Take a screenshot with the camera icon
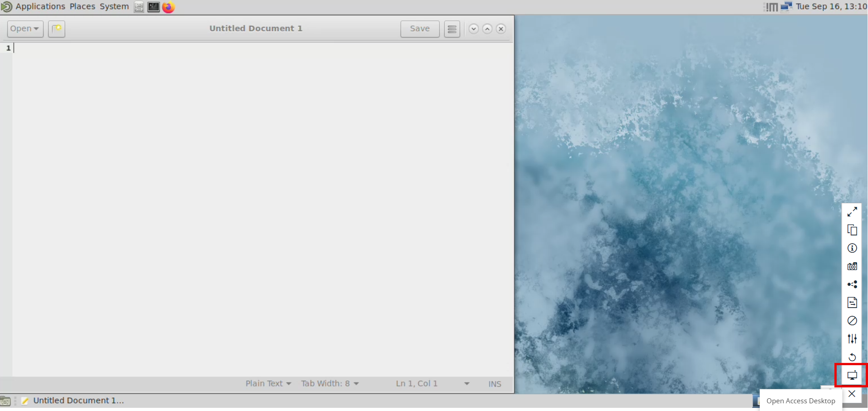The height and width of the screenshot is (411, 868). point(852,266)
